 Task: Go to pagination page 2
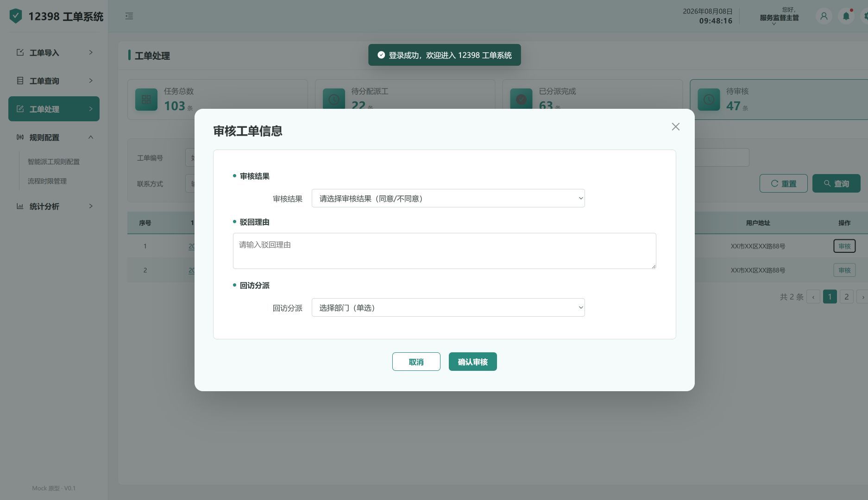[x=846, y=297]
